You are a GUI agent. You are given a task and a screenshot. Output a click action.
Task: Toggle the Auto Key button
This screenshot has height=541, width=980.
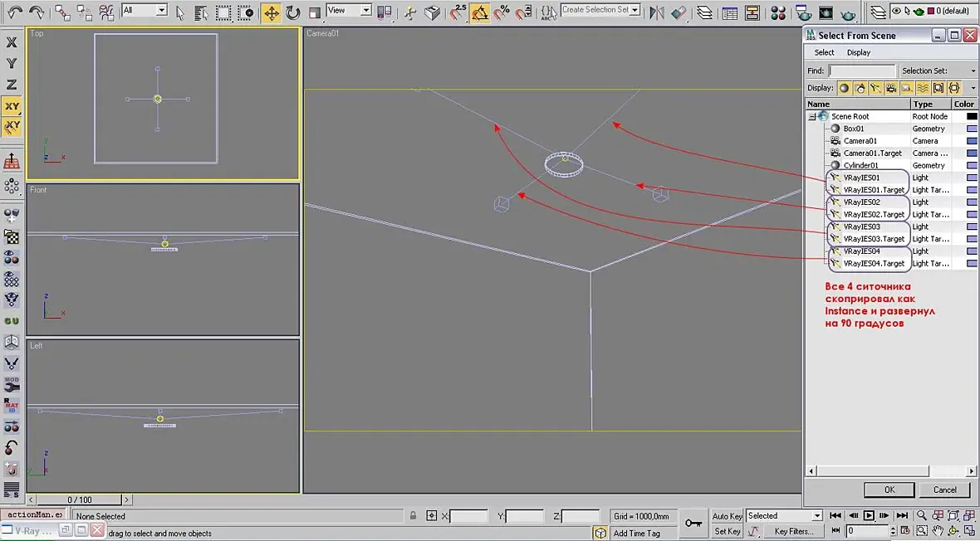pos(727,516)
